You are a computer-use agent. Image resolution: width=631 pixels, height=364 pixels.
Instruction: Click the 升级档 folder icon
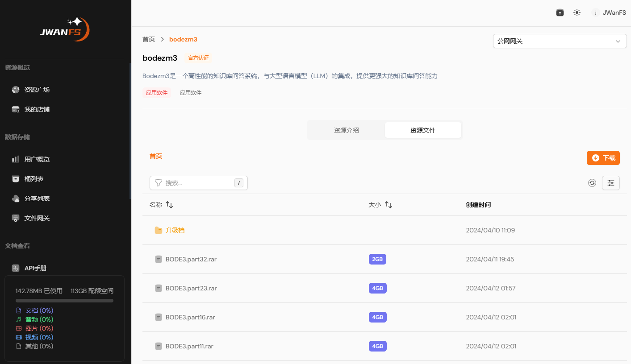[159, 230]
